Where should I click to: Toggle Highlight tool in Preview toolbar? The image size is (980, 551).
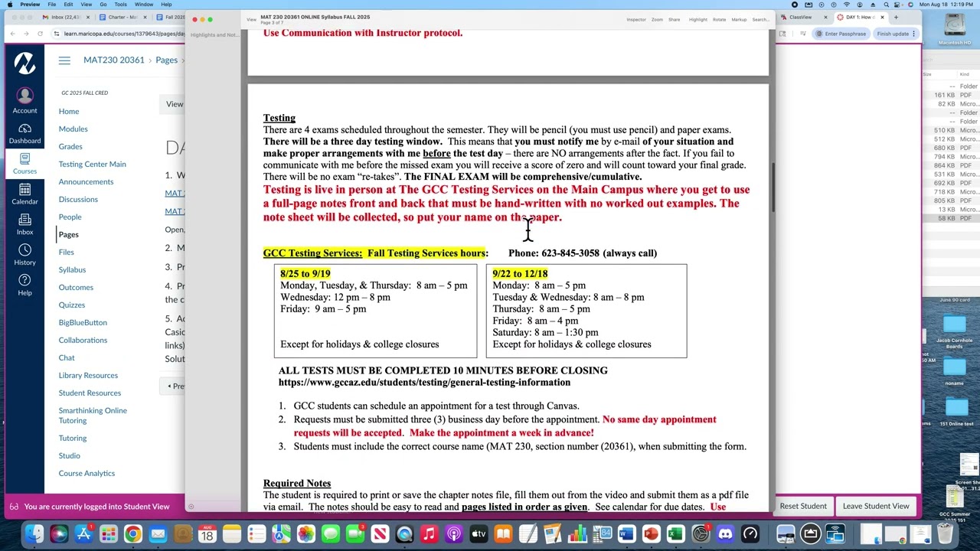pyautogui.click(x=698, y=19)
